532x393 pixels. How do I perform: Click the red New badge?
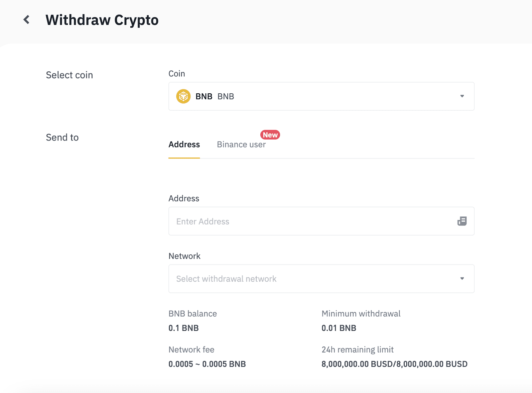pyautogui.click(x=270, y=135)
